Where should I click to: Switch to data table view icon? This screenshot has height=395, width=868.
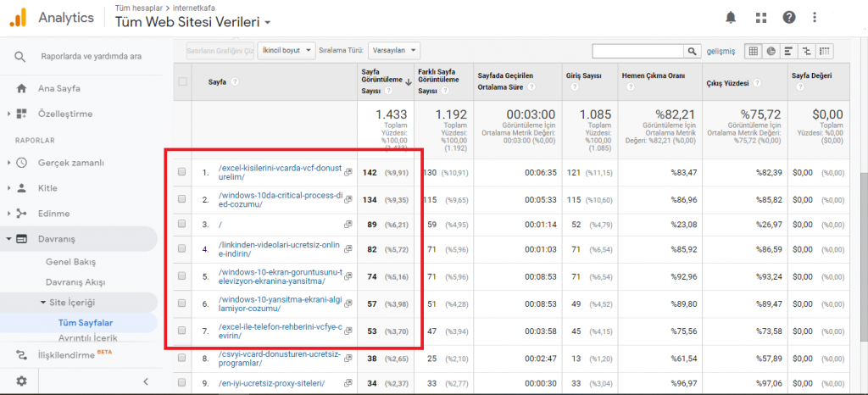(753, 51)
